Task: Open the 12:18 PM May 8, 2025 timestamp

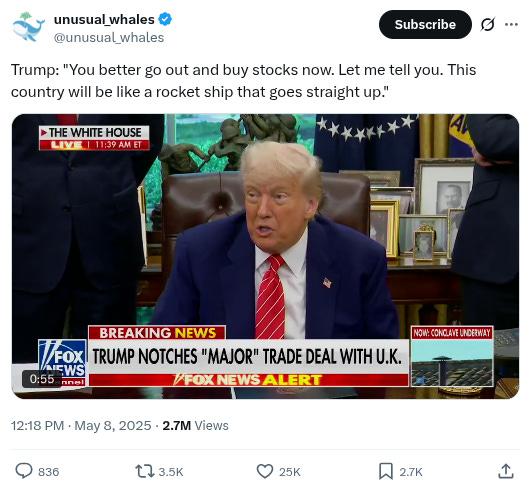Action: tap(81, 425)
